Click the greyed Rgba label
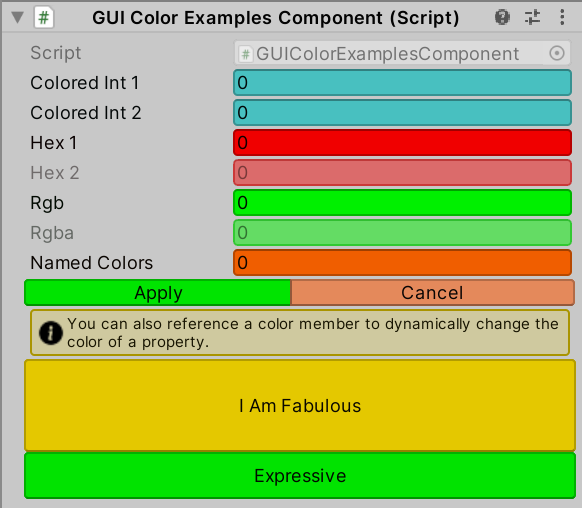582x508 pixels. point(52,233)
